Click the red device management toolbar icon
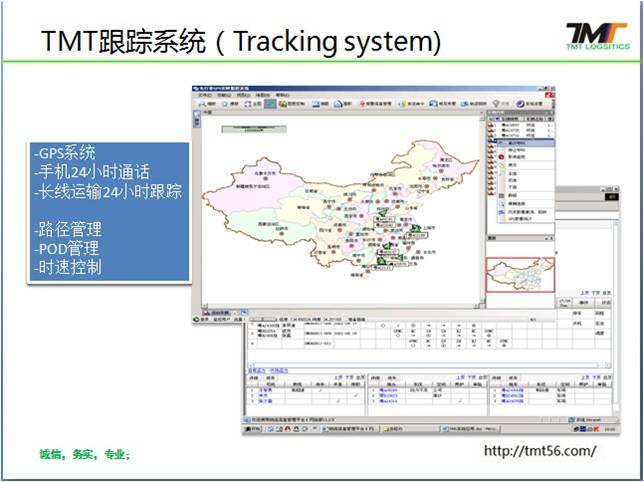 [362, 104]
